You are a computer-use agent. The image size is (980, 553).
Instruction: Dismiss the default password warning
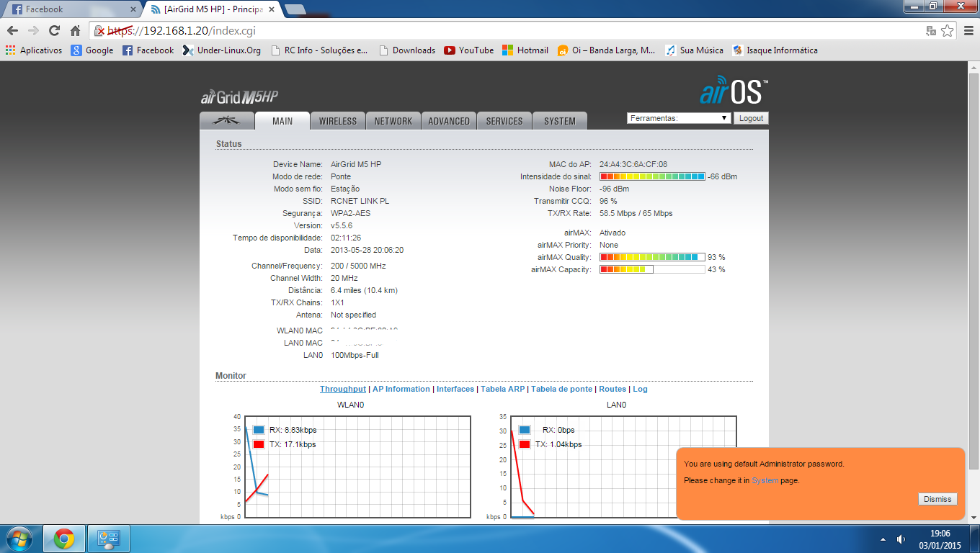tap(937, 499)
